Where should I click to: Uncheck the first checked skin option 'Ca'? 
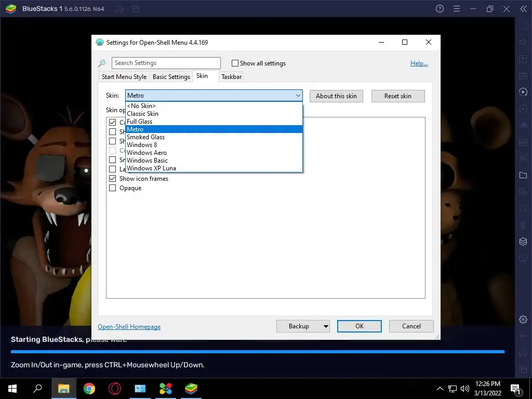112,122
